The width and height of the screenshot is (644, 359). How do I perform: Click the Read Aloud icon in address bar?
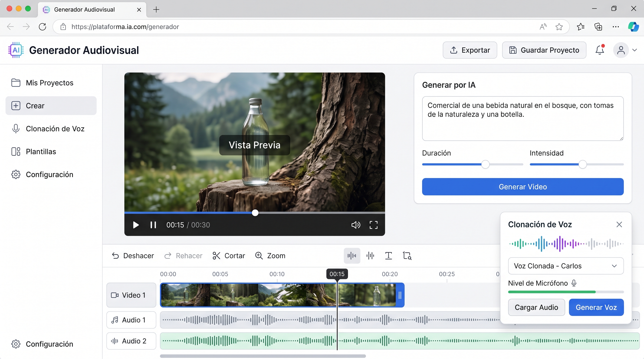pyautogui.click(x=543, y=27)
